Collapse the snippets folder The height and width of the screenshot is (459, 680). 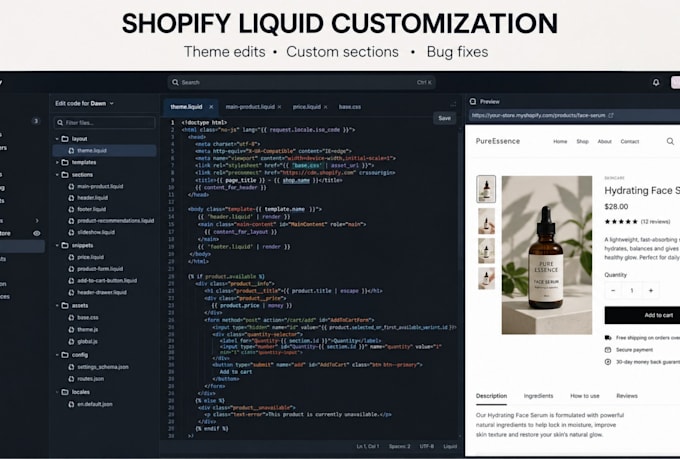(57, 246)
